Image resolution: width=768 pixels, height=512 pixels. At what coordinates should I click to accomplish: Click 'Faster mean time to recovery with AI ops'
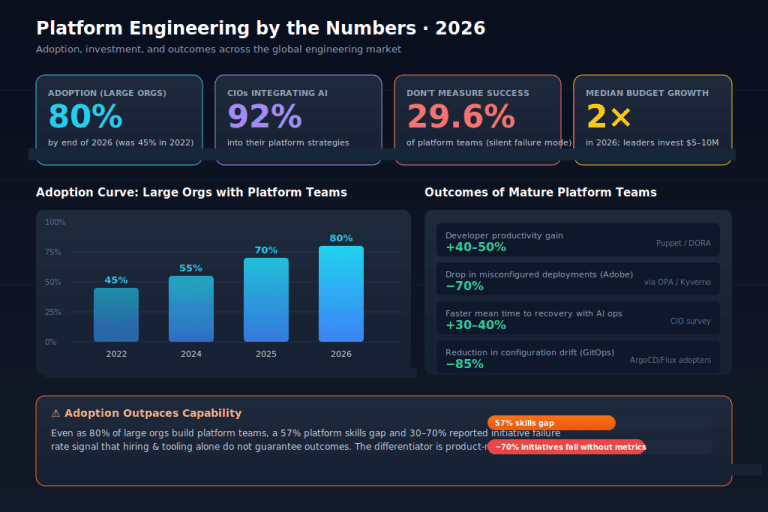[x=534, y=314]
